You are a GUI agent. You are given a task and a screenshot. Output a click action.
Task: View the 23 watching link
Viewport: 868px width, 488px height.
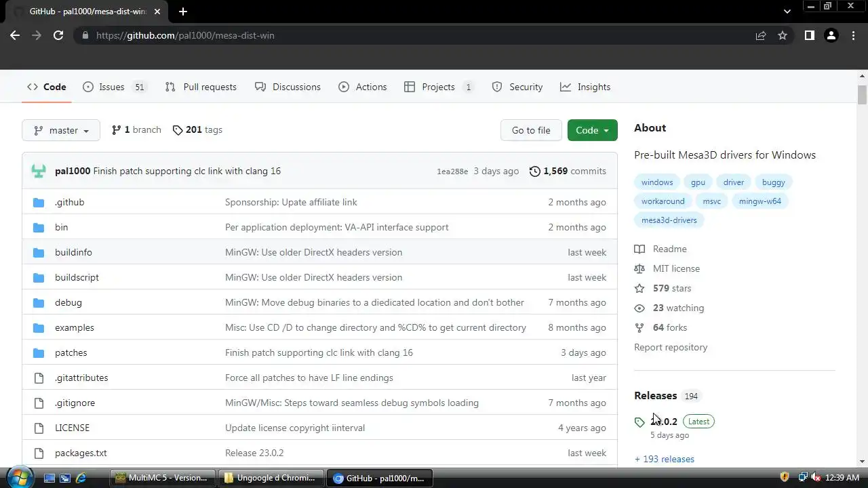click(669, 308)
